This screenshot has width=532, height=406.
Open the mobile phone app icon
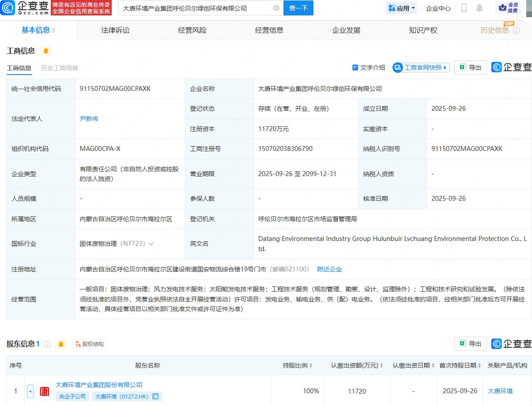[x=464, y=8]
